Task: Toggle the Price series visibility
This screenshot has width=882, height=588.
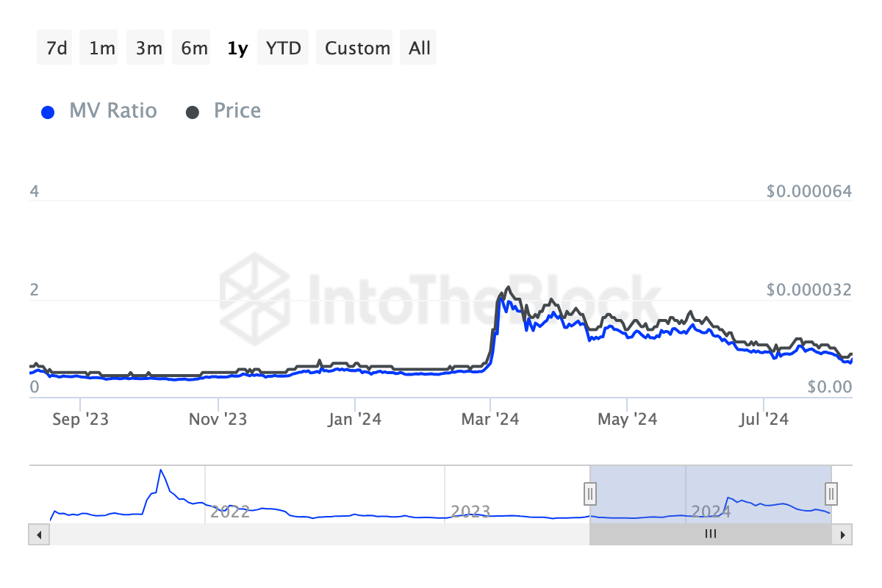Action: pos(237,111)
